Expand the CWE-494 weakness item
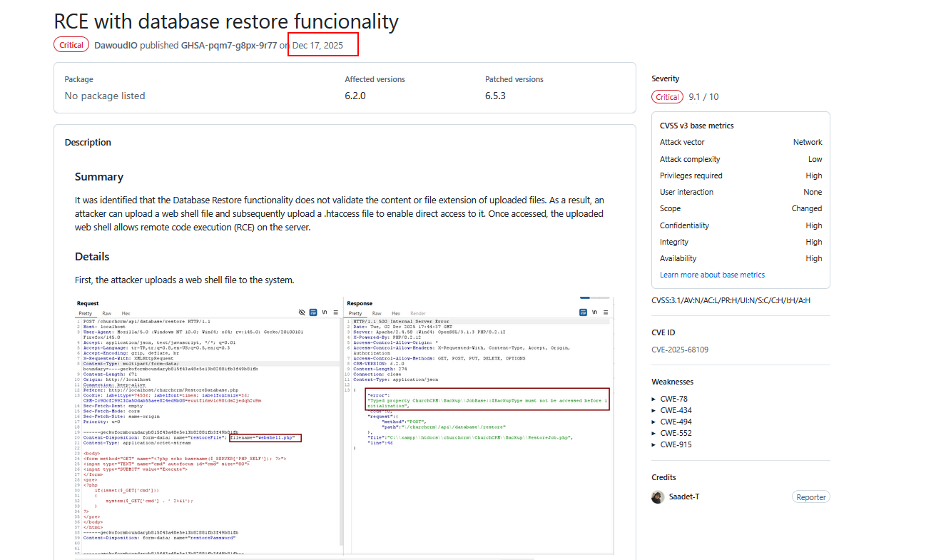The height and width of the screenshot is (560, 931). tap(676, 422)
